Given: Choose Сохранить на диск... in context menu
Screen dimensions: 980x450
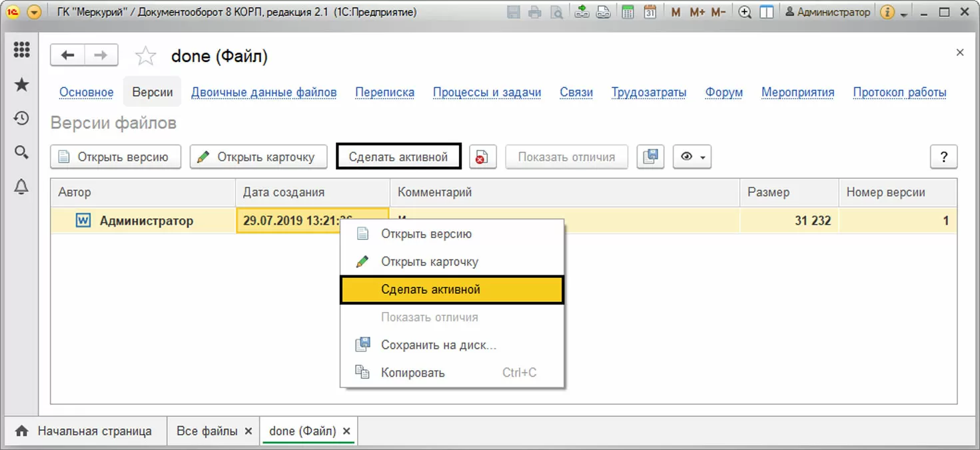Looking at the screenshot, I should [x=452, y=345].
